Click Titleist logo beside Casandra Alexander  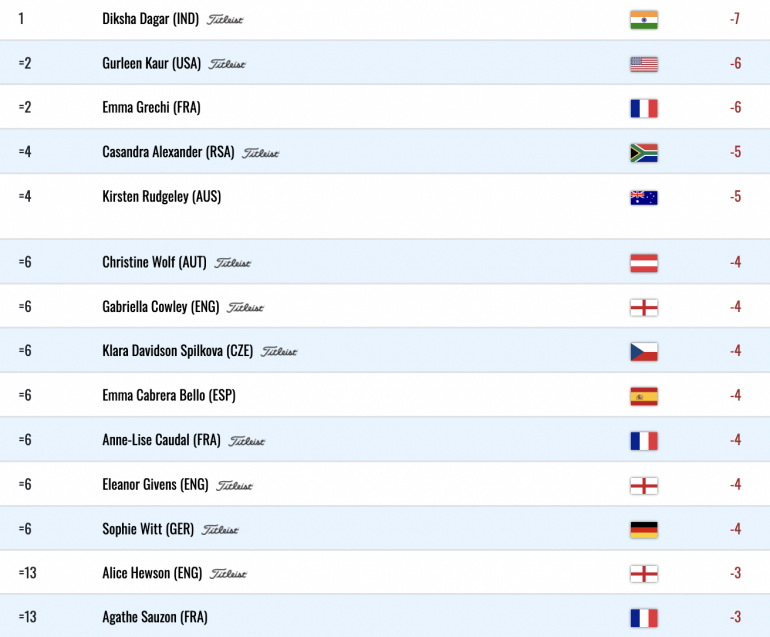point(260,153)
